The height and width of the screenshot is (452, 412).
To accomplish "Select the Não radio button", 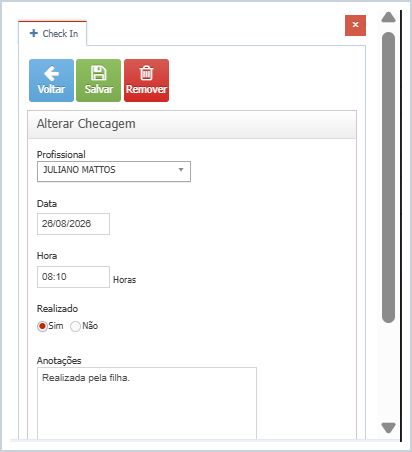I will (x=75, y=326).
